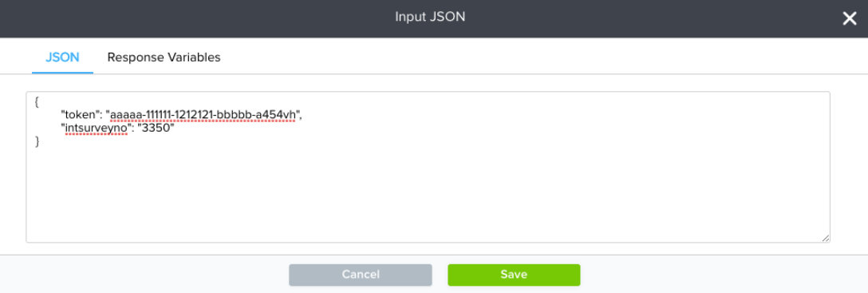The image size is (868, 293).
Task: Click the footer area left of Cancel
Action: pyautogui.click(x=144, y=275)
